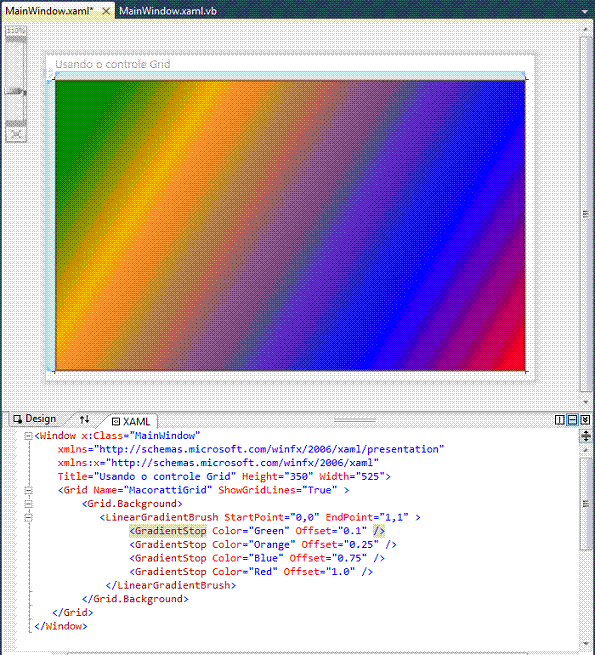Click the Name="MacorattiGrid" attribute
Image resolution: width=595 pixels, height=655 pixels.
[153, 490]
